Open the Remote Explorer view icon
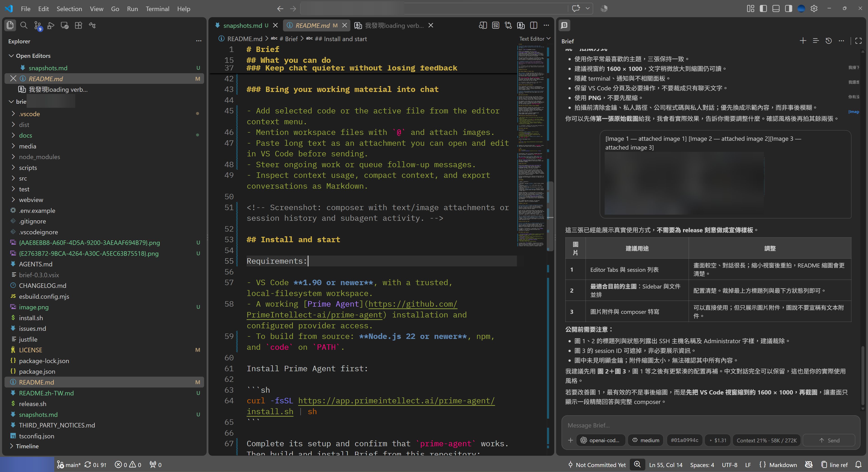The width and height of the screenshot is (868, 472). 64,25
